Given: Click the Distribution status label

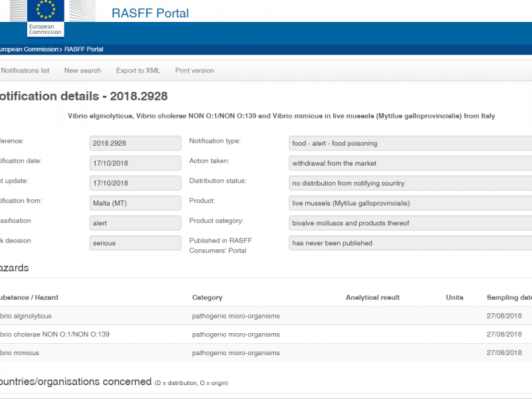Looking at the screenshot, I should click(218, 181).
